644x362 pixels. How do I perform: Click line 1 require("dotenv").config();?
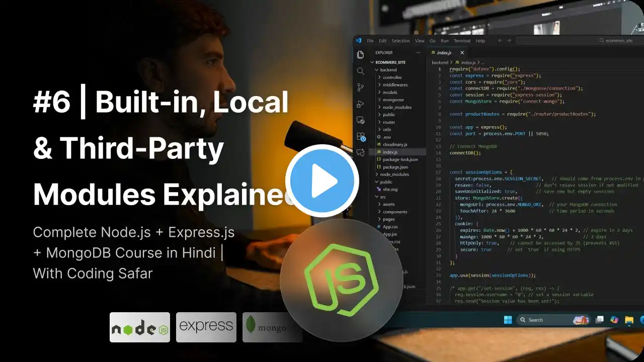click(485, 69)
